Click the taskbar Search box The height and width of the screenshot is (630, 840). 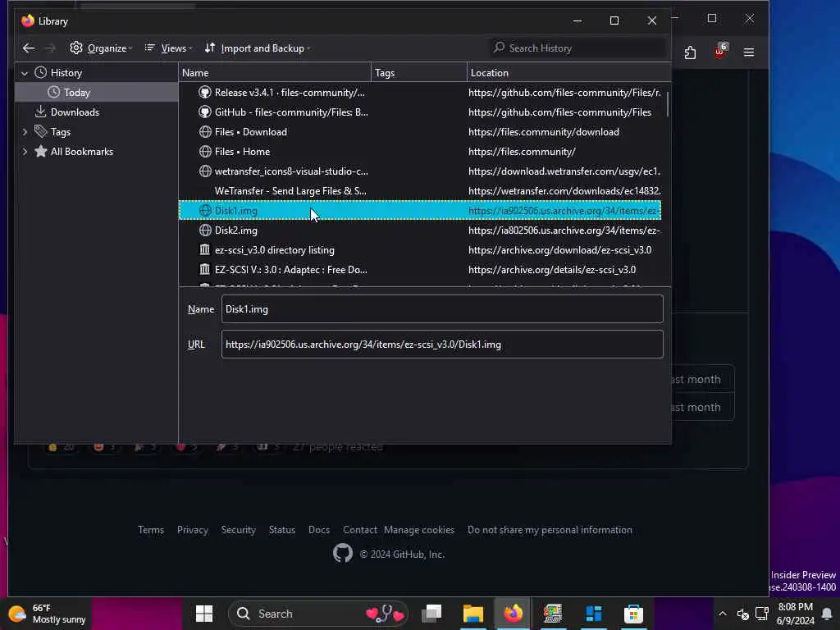[318, 614]
